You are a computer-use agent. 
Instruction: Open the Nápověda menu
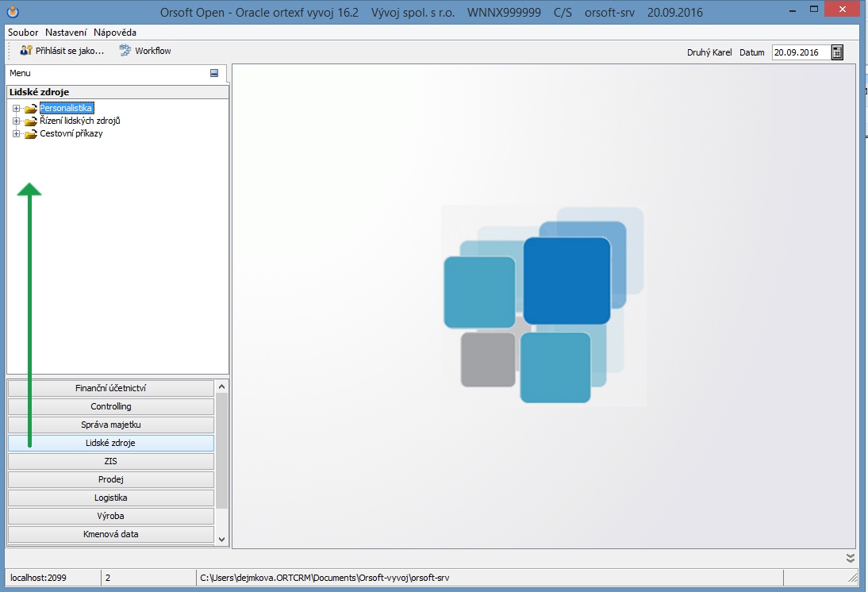tap(115, 33)
